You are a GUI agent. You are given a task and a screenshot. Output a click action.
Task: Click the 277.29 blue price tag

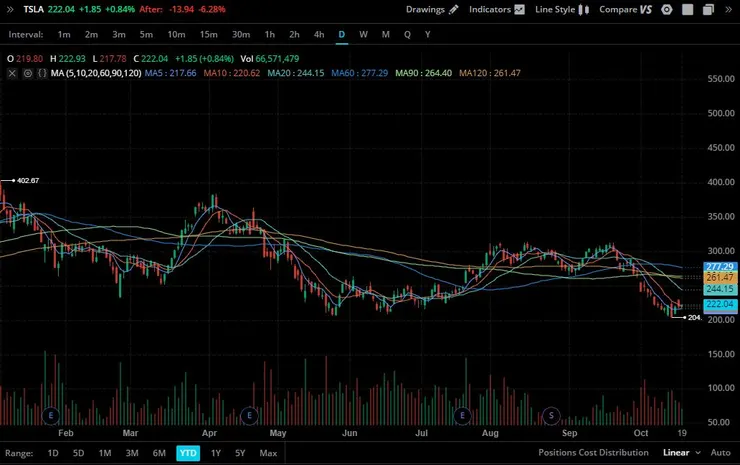pyautogui.click(x=720, y=267)
